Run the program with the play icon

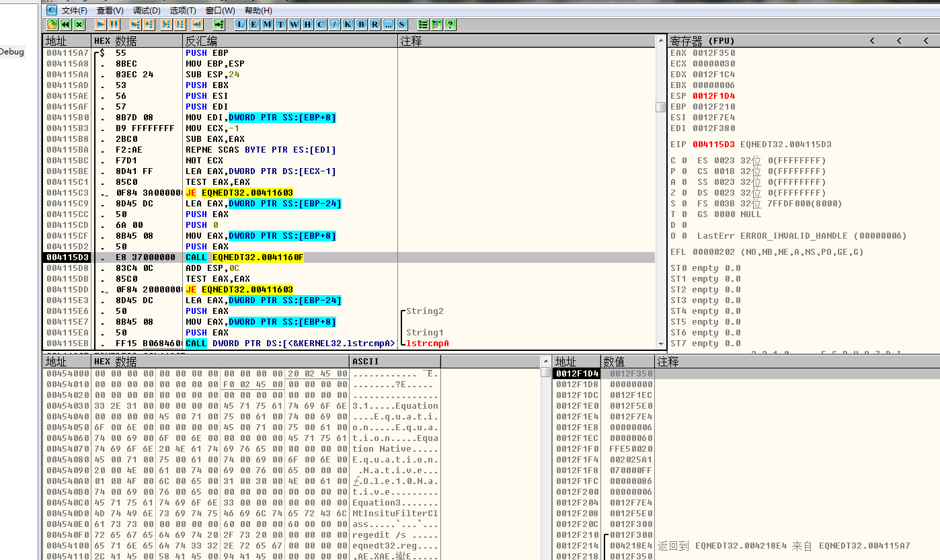pos(100,24)
